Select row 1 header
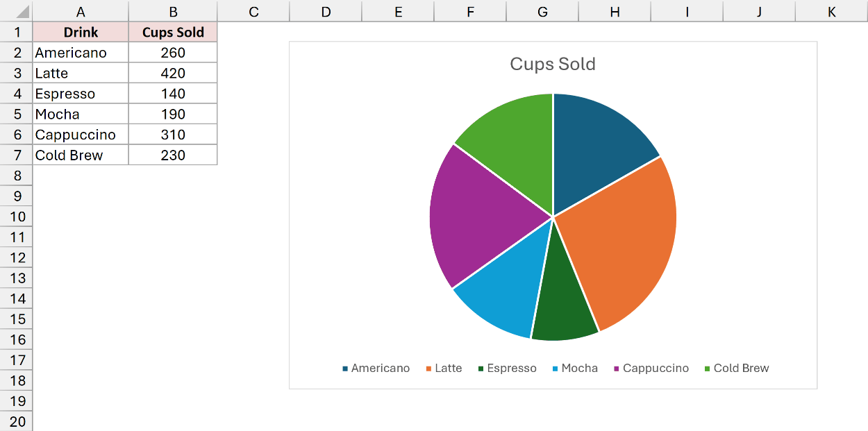The height and width of the screenshot is (431, 868). click(16, 32)
